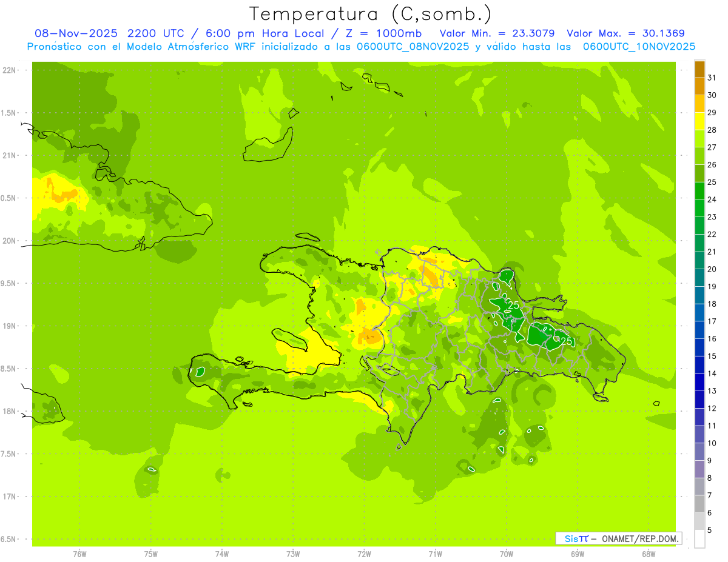Click the 71W longitude axis label
Screen dimensions: 728x562
[x=435, y=554]
